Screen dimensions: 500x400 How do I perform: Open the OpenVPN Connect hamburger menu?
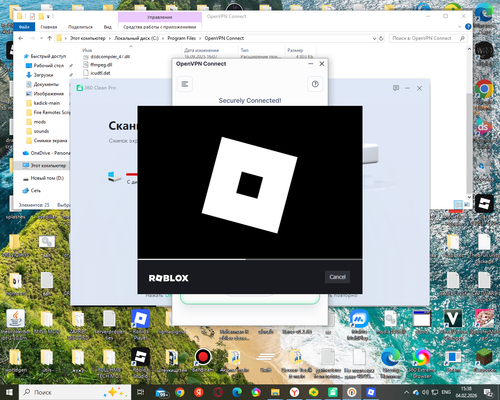click(185, 84)
